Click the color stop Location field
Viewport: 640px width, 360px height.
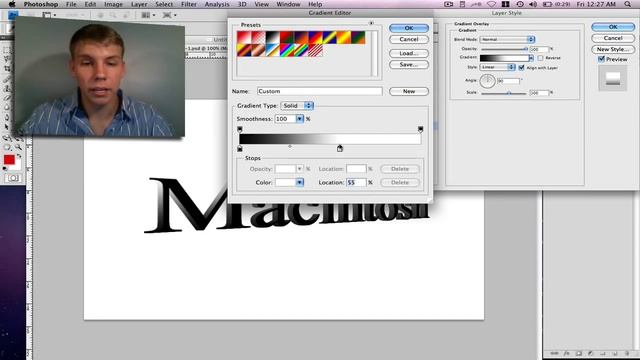[356, 182]
